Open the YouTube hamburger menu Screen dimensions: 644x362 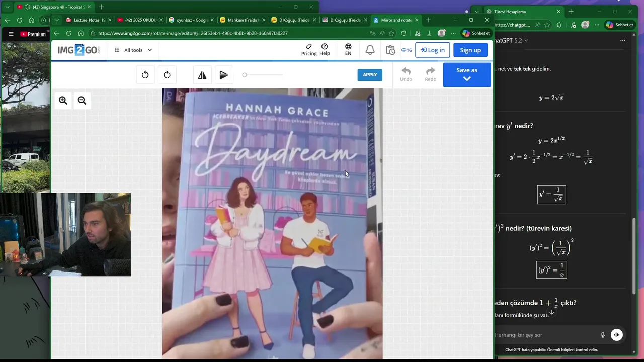11,34
